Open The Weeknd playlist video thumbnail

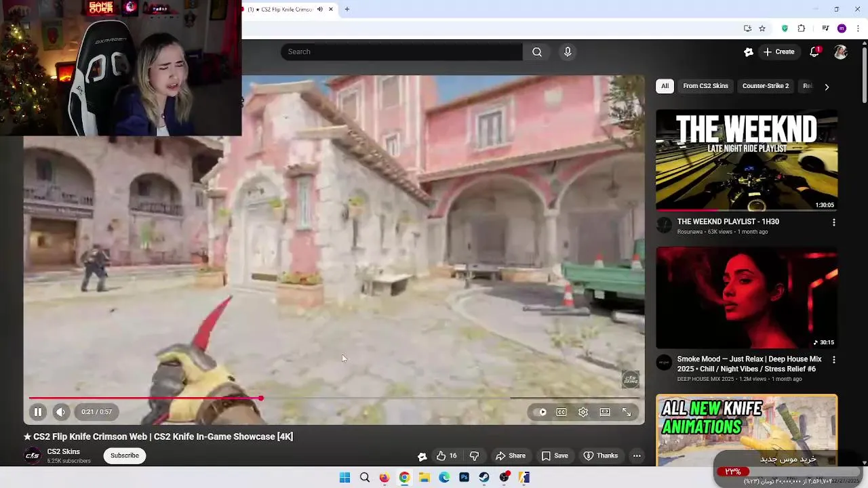click(747, 160)
